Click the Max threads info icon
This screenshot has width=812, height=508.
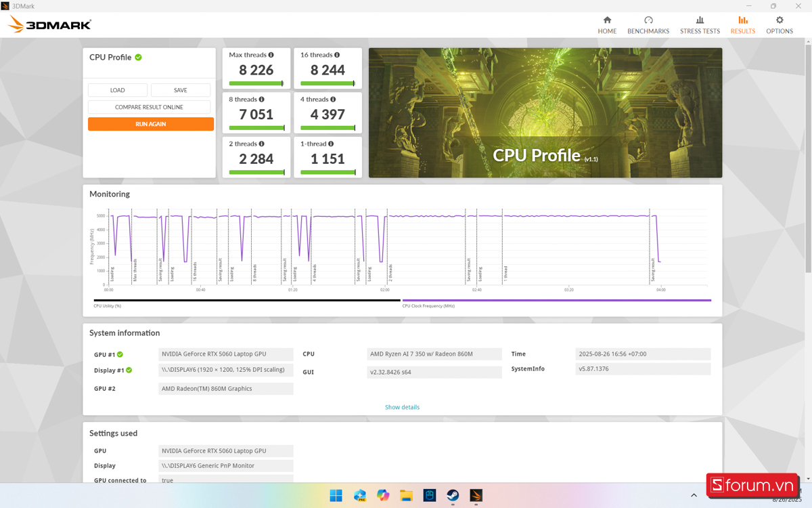[x=271, y=55]
